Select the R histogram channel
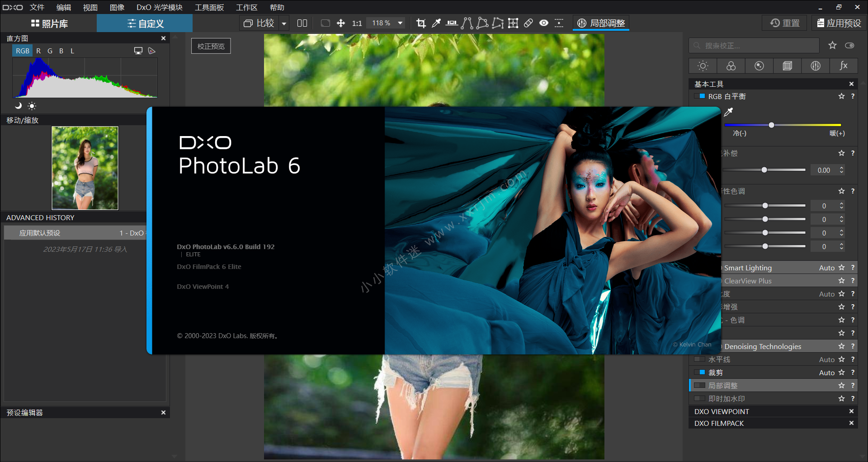Image resolution: width=868 pixels, height=462 pixels. [x=38, y=51]
